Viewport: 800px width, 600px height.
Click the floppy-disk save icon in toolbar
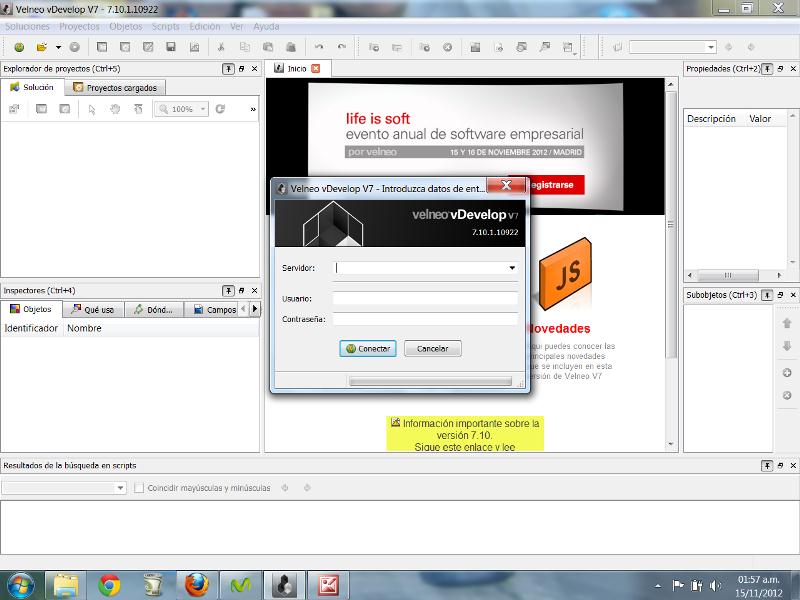(x=171, y=47)
